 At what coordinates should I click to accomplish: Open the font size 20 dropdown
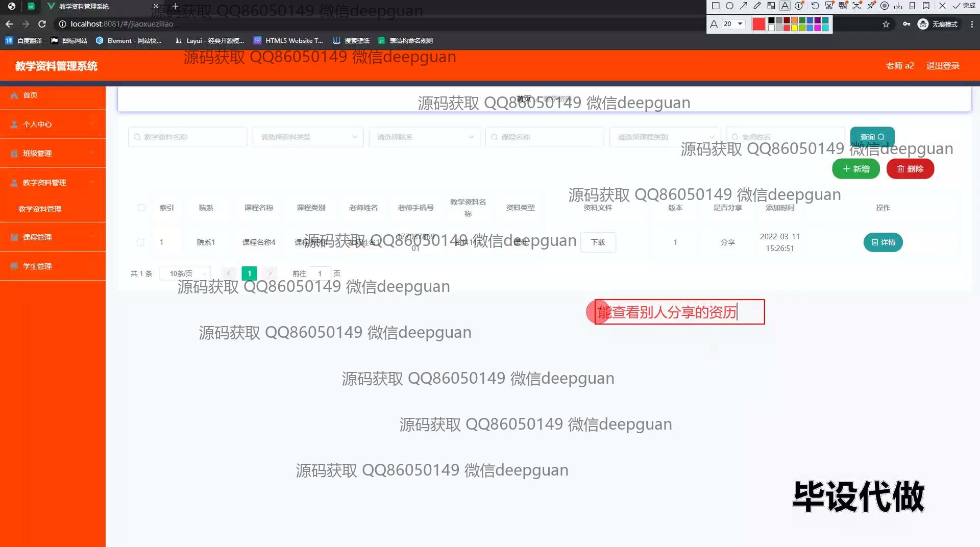(x=733, y=24)
